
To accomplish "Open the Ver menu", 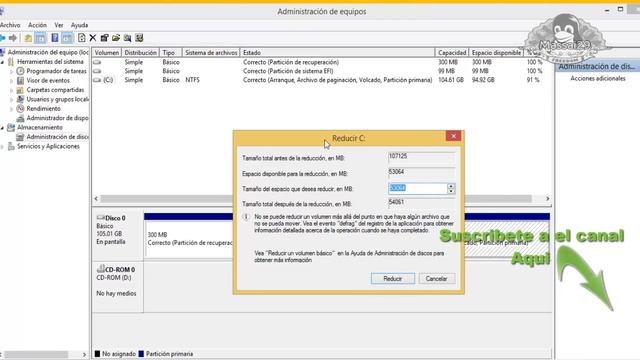I will click(59, 25).
